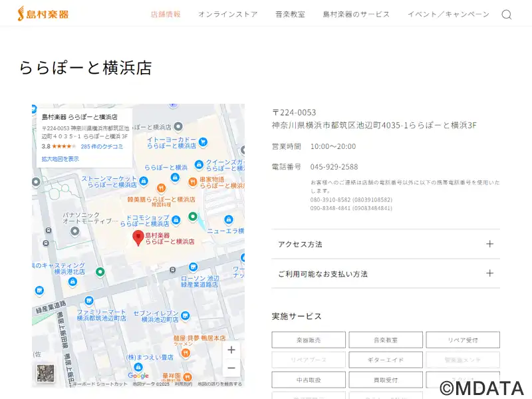
Task: Click the ギターエイド service button
Action: tap(386, 360)
